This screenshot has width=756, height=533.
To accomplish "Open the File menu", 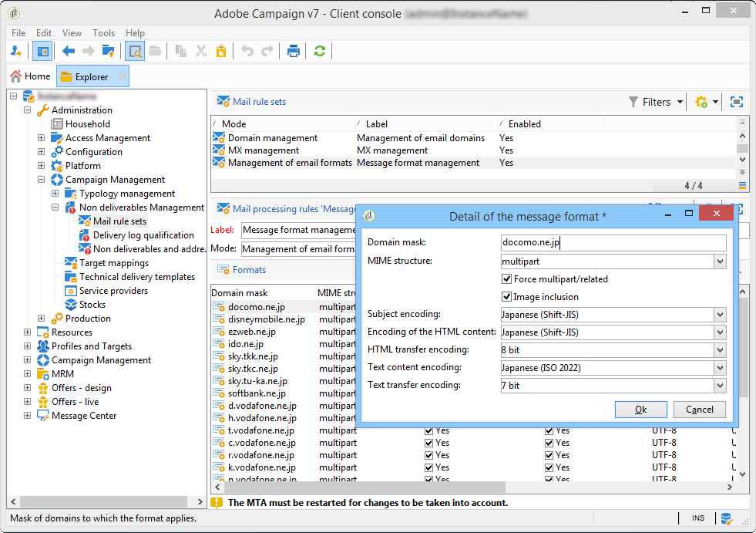I will [x=18, y=33].
